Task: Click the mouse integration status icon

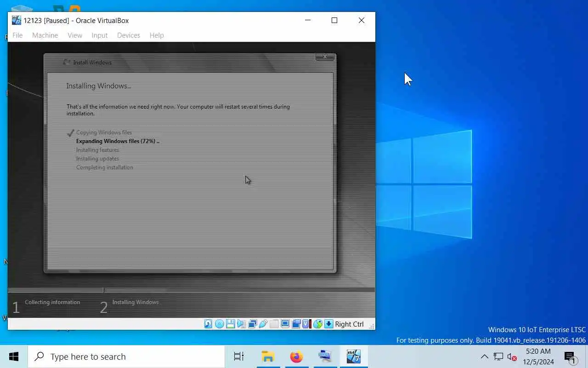Action: point(318,324)
